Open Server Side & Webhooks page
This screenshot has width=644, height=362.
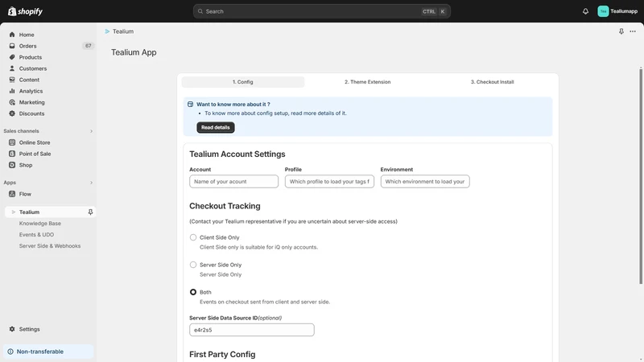[50, 246]
